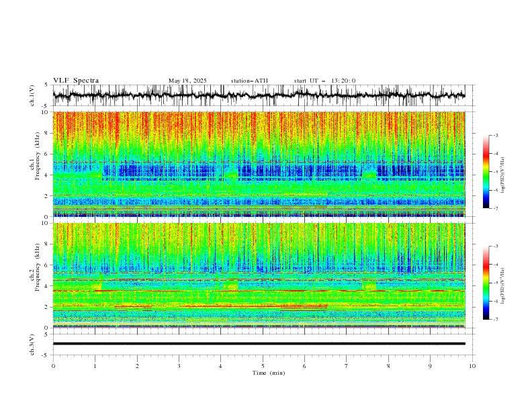
Task: Click the 'ch.3(V)' axis label
Action: 32,345
